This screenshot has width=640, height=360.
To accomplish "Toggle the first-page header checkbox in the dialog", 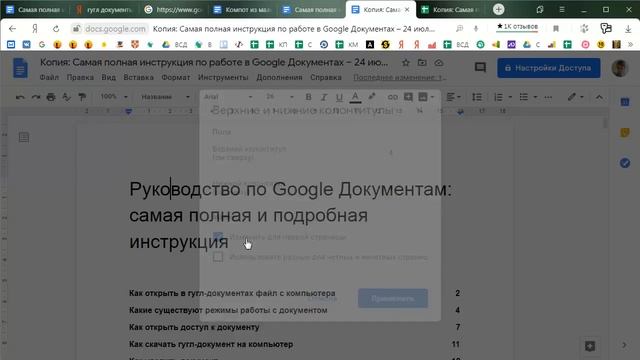I will (218, 237).
